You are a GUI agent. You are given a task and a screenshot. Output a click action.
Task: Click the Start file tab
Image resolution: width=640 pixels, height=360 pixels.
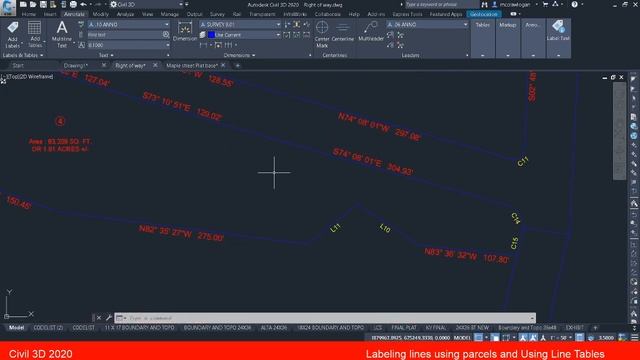(x=18, y=65)
